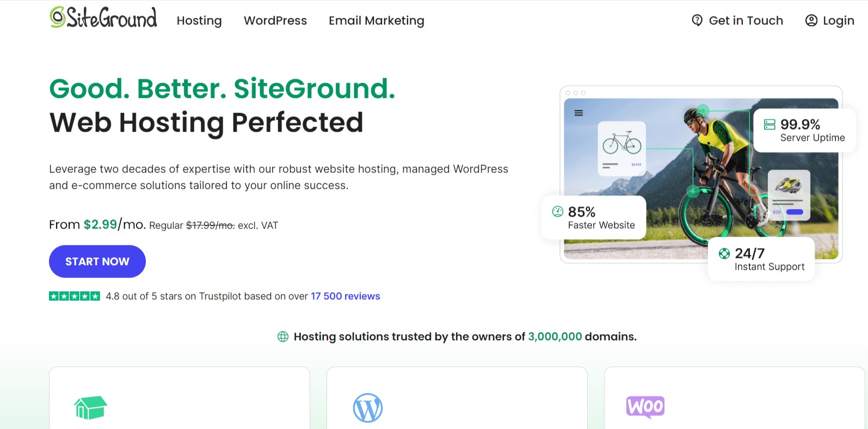The width and height of the screenshot is (868, 429).
Task: Click the Trustpilot green star rating
Action: [x=75, y=296]
